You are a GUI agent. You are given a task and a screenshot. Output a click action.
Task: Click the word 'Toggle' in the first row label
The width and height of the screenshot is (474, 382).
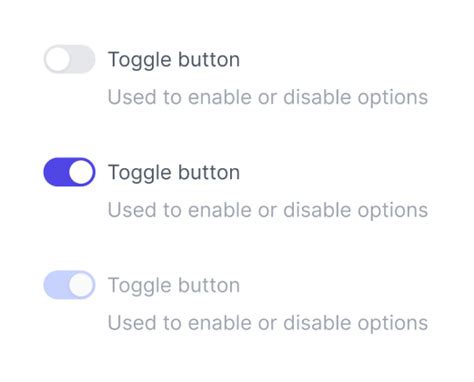[x=139, y=61]
